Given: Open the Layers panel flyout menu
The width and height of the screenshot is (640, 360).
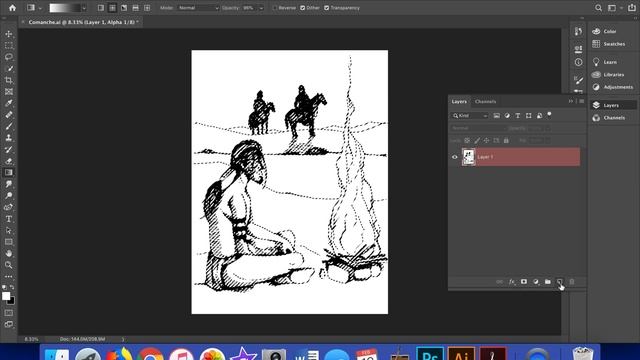Looking at the screenshot, I should [x=582, y=101].
